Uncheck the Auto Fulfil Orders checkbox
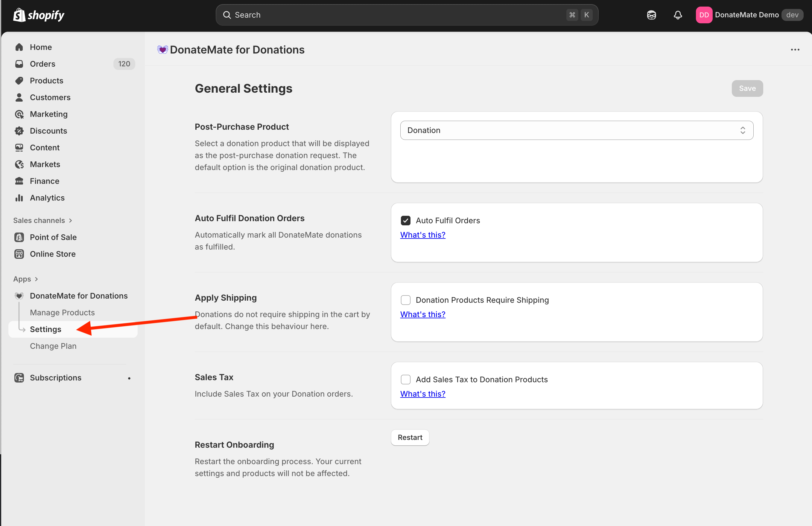The image size is (812, 526). pyautogui.click(x=405, y=221)
